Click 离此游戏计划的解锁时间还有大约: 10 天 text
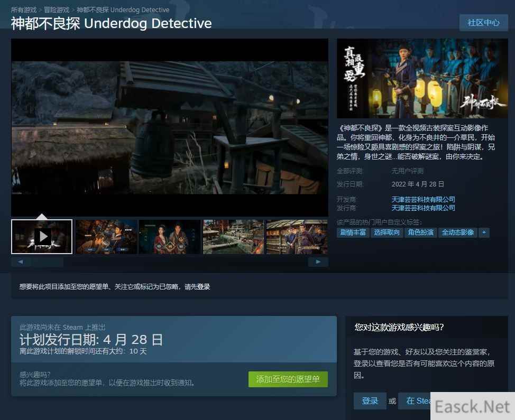 coord(83,351)
